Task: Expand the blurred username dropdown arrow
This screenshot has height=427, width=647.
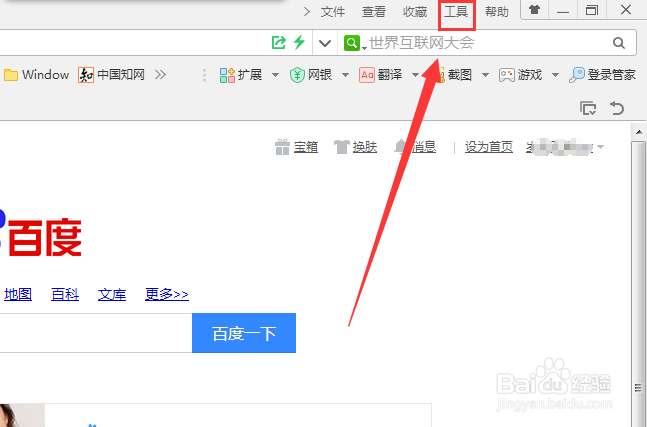Action: tap(600, 147)
